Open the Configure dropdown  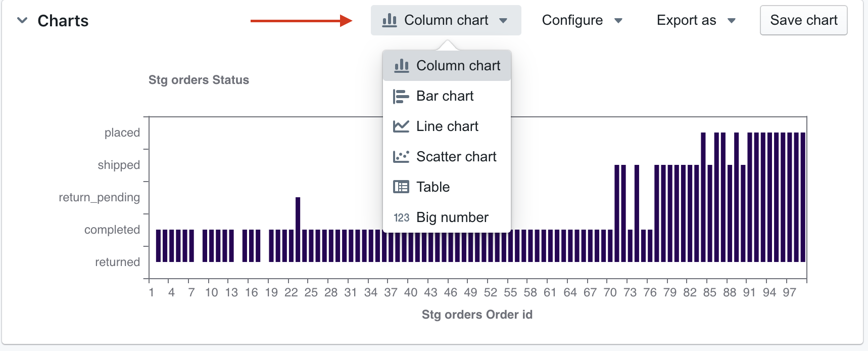click(582, 20)
